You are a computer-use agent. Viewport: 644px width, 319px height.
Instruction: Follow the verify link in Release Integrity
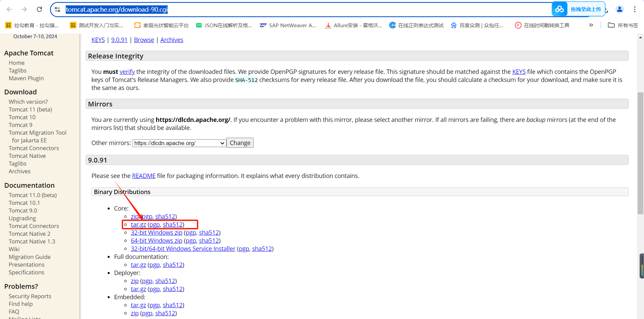point(127,72)
